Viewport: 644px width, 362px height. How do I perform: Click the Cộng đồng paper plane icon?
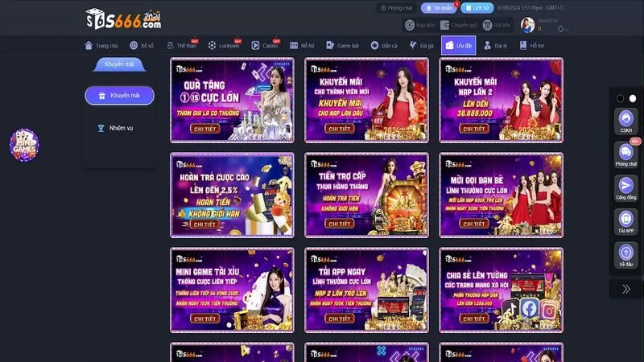point(625,186)
